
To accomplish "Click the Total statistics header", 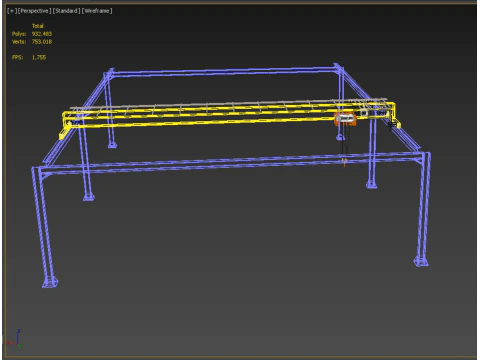I will pos(38,26).
